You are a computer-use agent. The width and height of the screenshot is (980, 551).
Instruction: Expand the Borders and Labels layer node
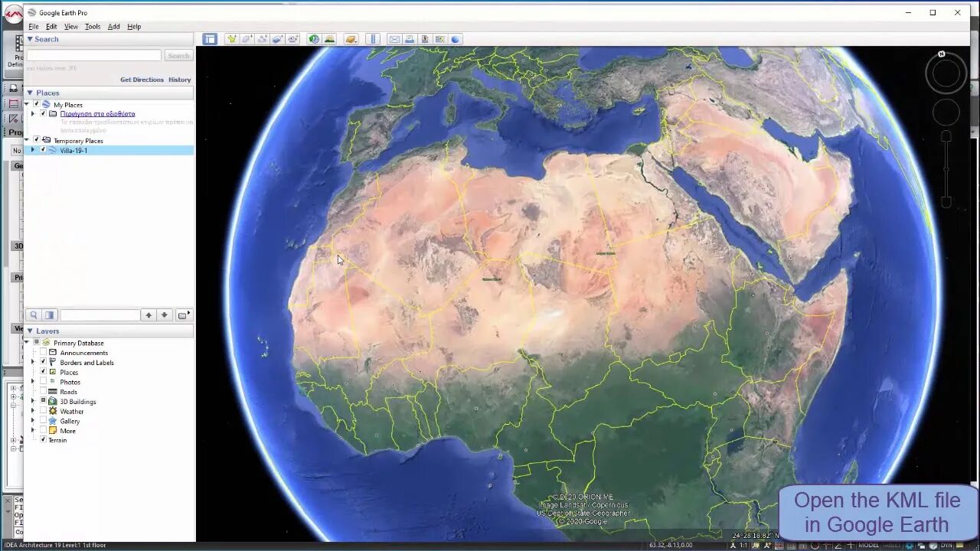tap(33, 362)
